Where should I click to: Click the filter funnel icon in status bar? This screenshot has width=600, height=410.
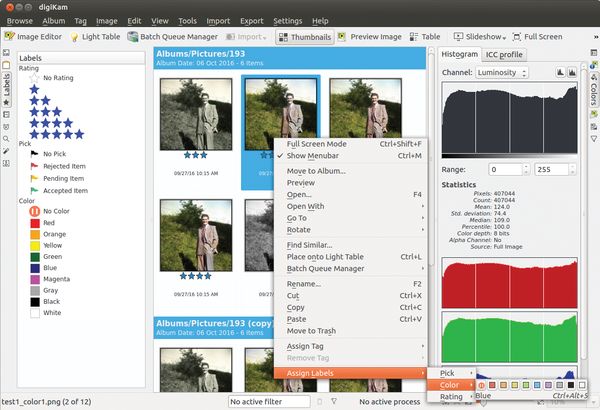coord(334,401)
